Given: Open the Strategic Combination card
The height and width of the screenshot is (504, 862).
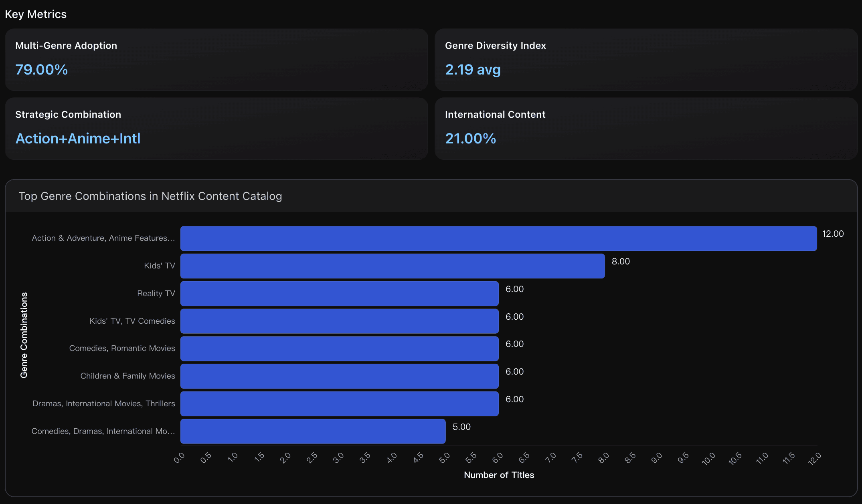Looking at the screenshot, I should [x=217, y=128].
